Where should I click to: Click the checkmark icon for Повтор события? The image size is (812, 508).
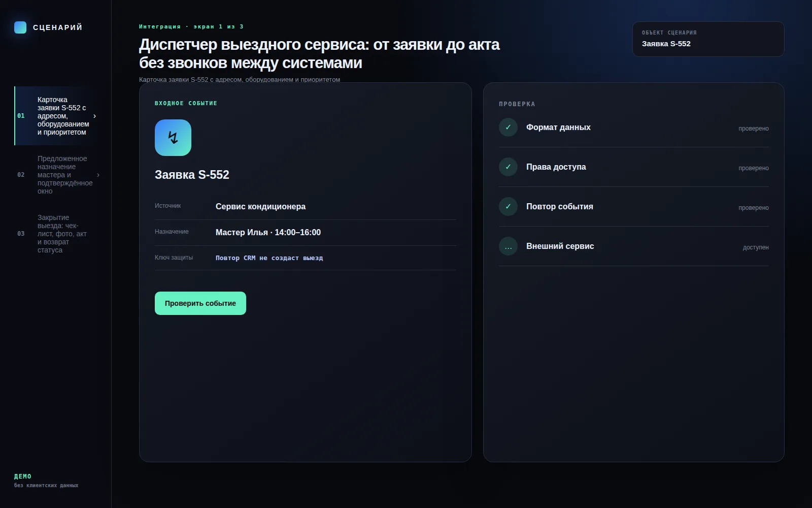[x=508, y=206]
